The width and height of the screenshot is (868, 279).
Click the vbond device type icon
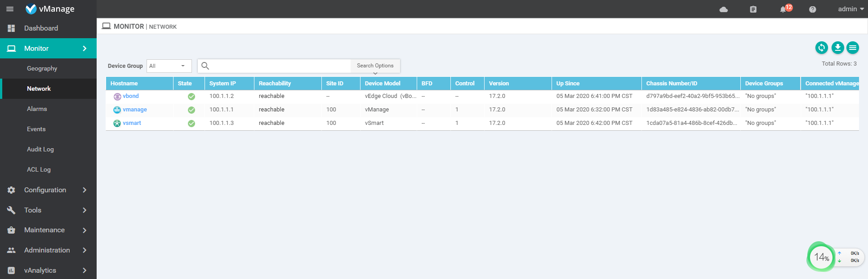coord(117,97)
